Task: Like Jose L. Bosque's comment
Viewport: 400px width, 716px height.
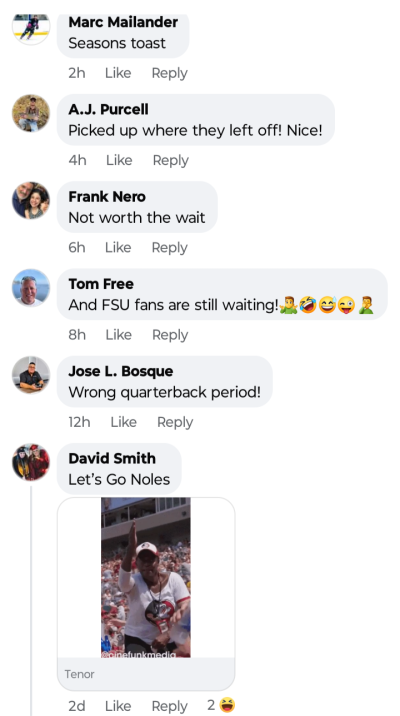Action: (x=123, y=422)
